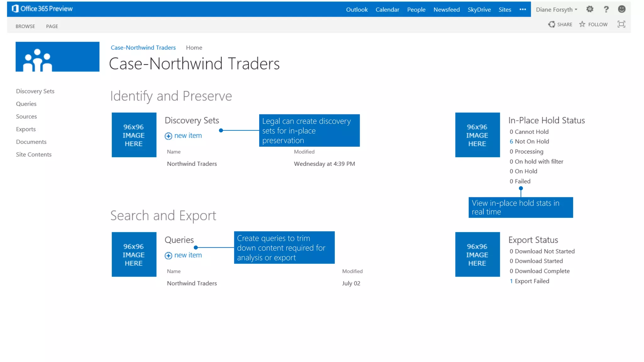
Task: Click the Queries web part heading
Action: click(179, 240)
